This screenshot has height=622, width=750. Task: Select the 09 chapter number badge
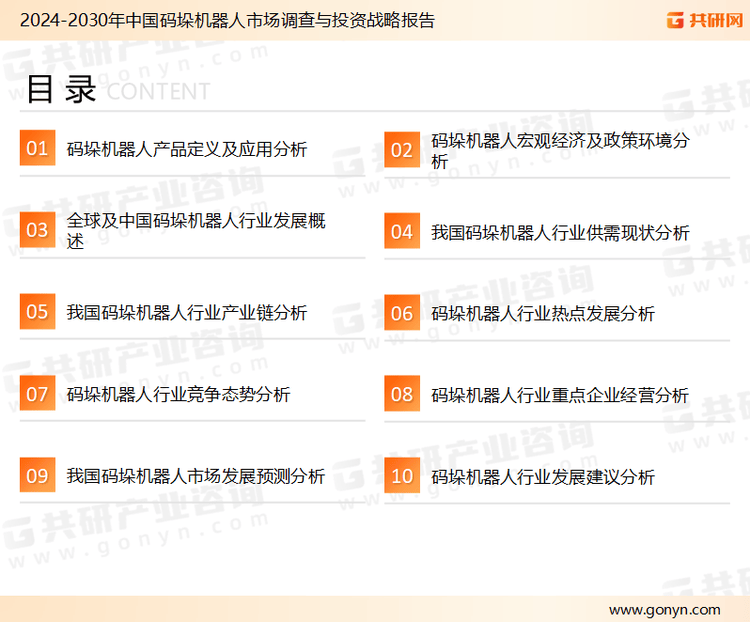pyautogui.click(x=37, y=475)
